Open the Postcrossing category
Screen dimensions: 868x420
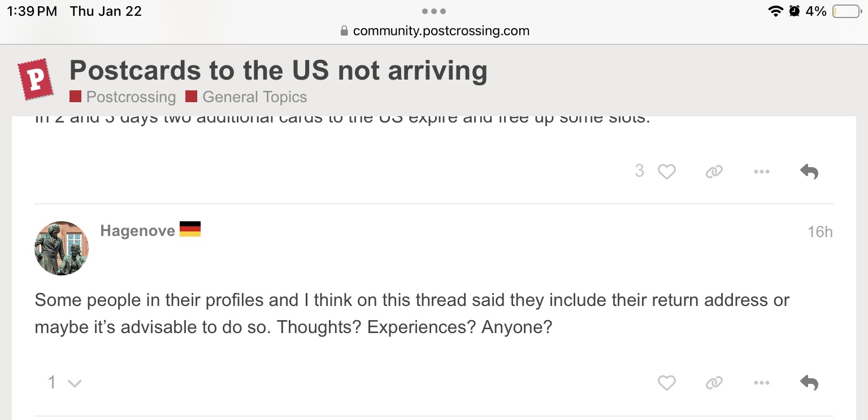(131, 97)
